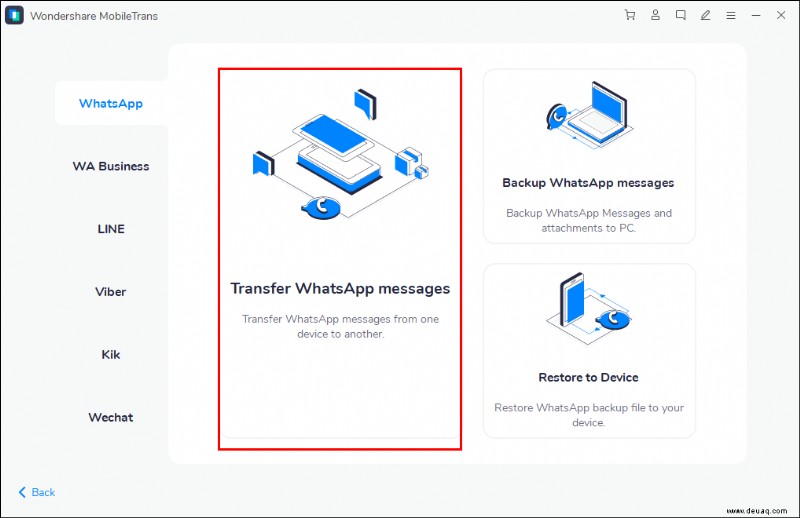
Task: Select the Viber tab
Action: tap(111, 292)
